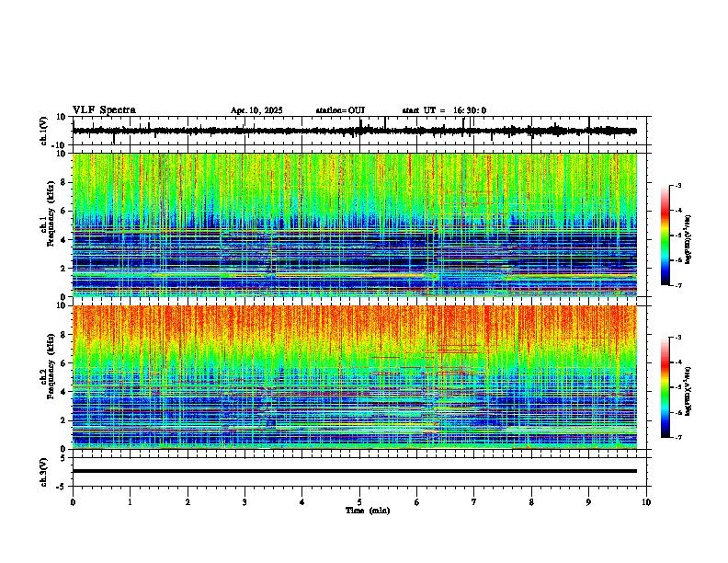Viewport: 728px width, 563px height.
Task: Click the -7 label on ch.2 color bar
Action: pos(678,437)
